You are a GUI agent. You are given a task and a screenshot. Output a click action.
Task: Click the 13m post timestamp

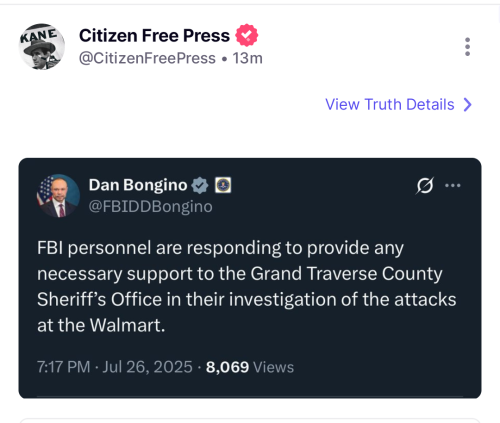coord(248,58)
